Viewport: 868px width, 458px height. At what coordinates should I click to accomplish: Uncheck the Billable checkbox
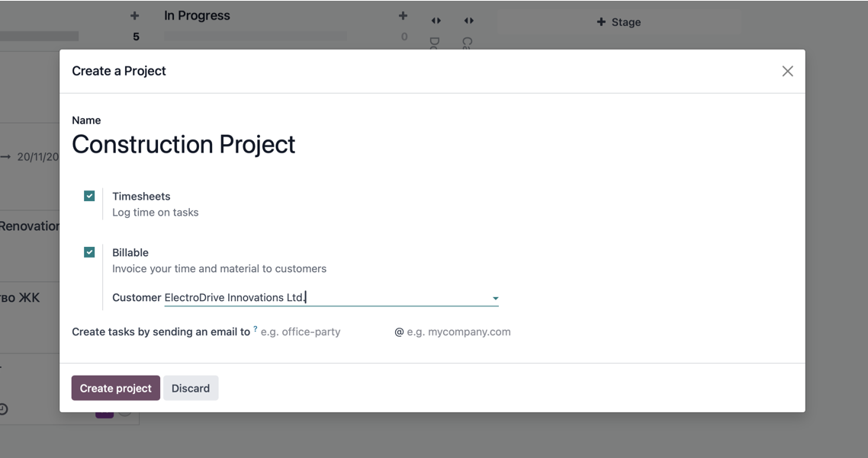tap(89, 252)
